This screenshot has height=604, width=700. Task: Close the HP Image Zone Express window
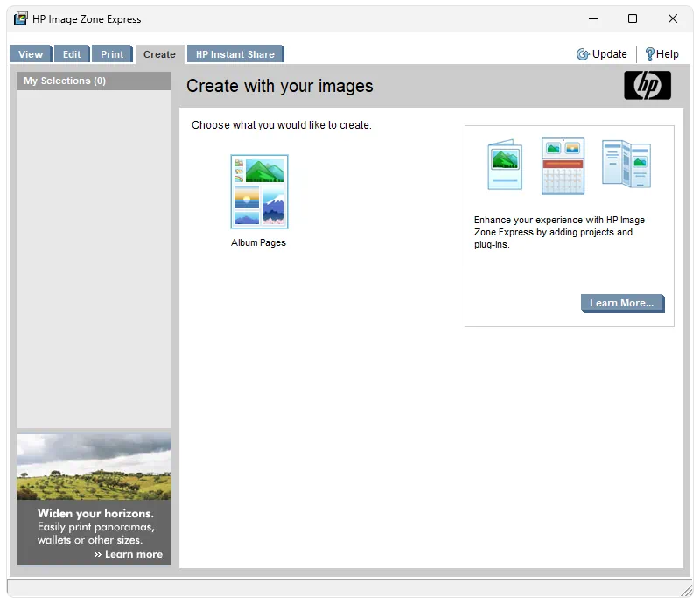pyautogui.click(x=672, y=18)
